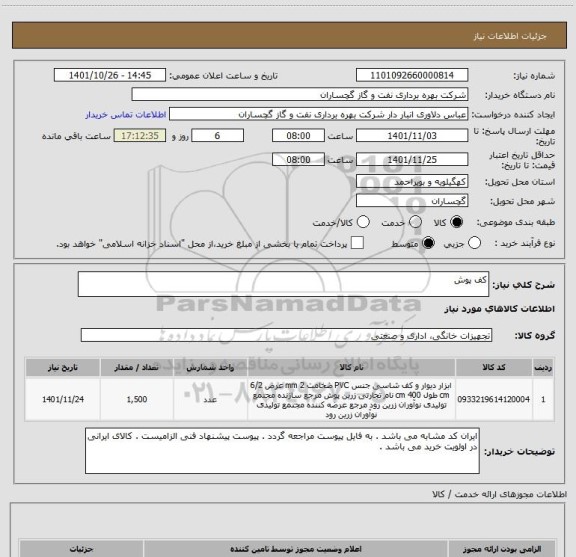The image size is (576, 557).
Task: Click the days remaining field showing 6
Action: (217, 136)
